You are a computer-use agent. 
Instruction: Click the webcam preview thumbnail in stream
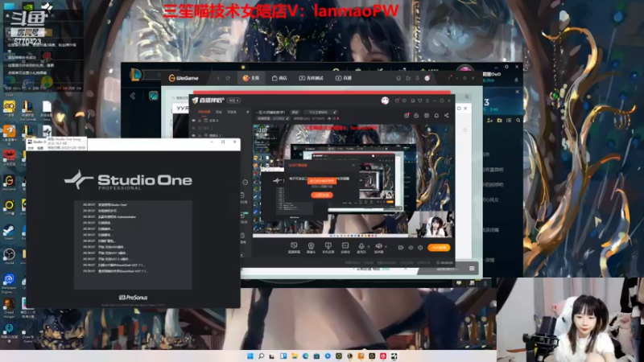tap(431, 224)
